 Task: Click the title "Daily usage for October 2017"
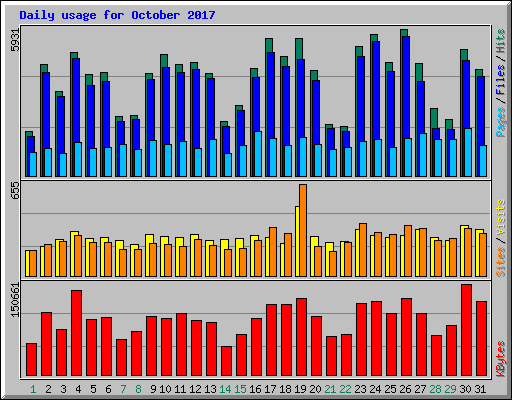click(x=117, y=15)
